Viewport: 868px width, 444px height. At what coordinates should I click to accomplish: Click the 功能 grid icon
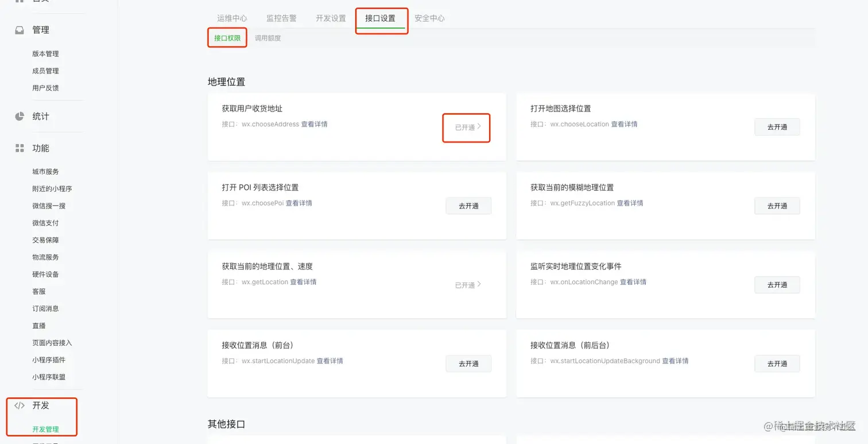(20, 148)
